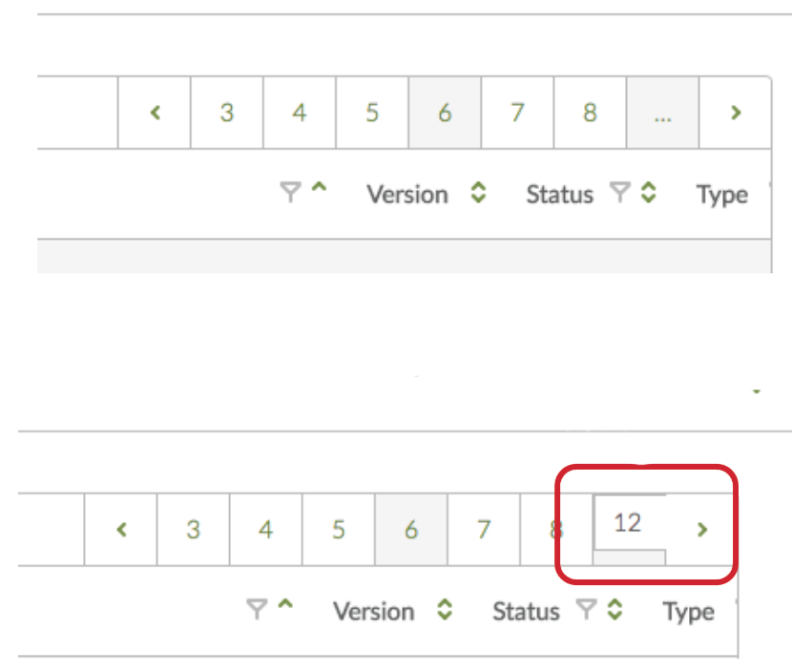
Task: Toggle Status sort arrows in upper header
Action: tap(649, 194)
